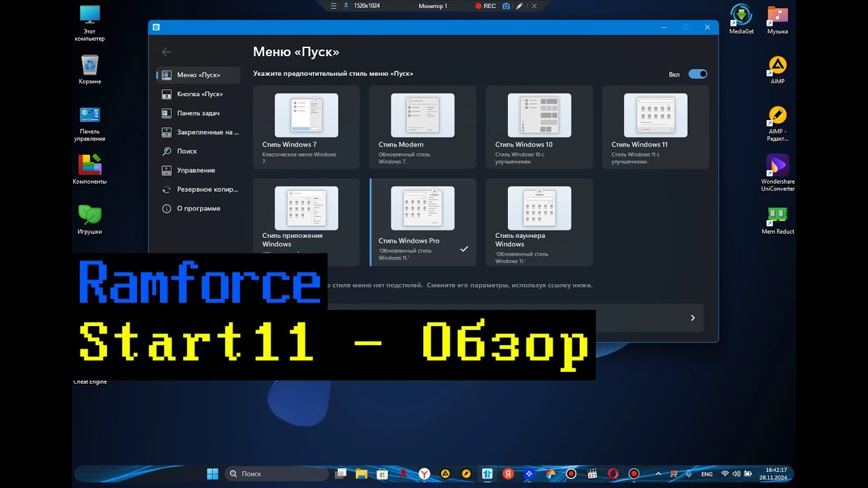Open File Explorer from the taskbar
This screenshot has width=868, height=488.
point(361,474)
